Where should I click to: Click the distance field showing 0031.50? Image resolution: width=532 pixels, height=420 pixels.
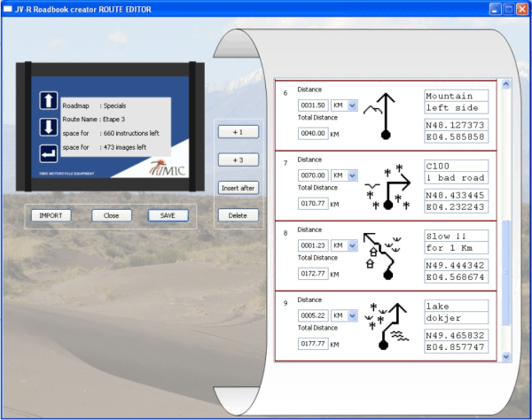[313, 105]
